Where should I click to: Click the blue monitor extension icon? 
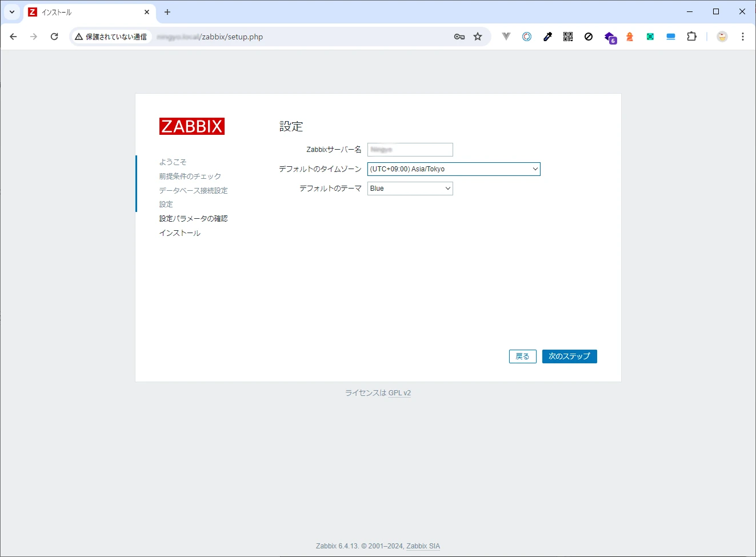671,37
